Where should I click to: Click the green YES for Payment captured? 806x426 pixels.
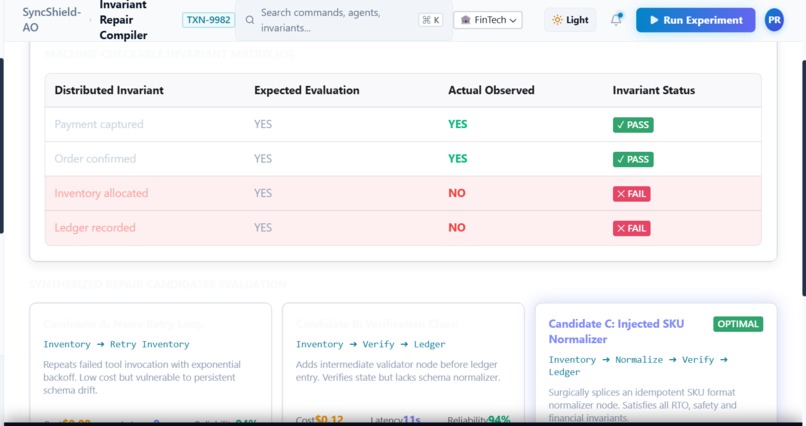(x=457, y=124)
